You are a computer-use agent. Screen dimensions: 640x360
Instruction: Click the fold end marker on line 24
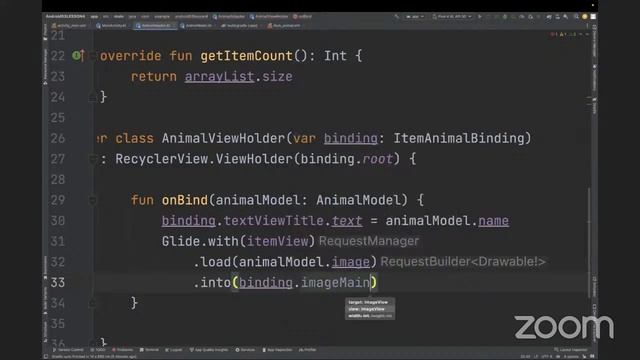[x=93, y=97]
